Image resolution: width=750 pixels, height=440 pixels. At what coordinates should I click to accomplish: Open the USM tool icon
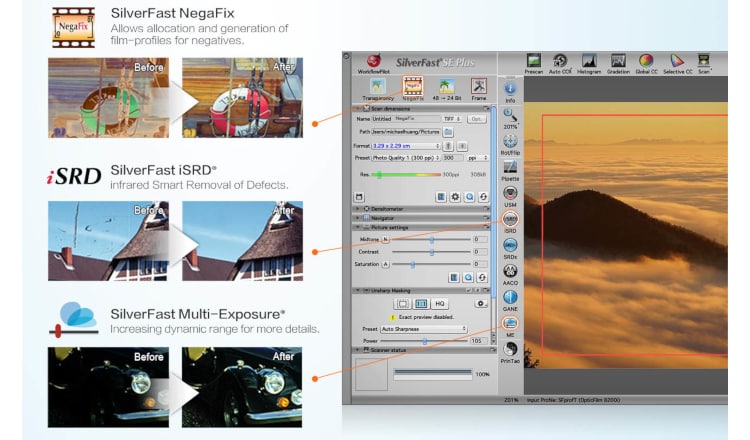coord(510,193)
